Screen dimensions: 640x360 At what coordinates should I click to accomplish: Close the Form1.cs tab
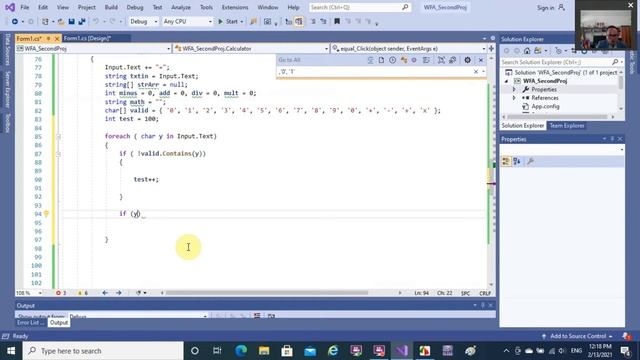point(57,38)
